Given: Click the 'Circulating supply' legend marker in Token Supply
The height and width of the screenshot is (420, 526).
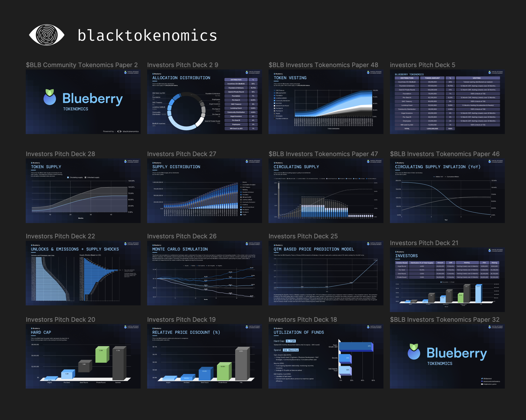Looking at the screenshot, I should (x=68, y=177).
